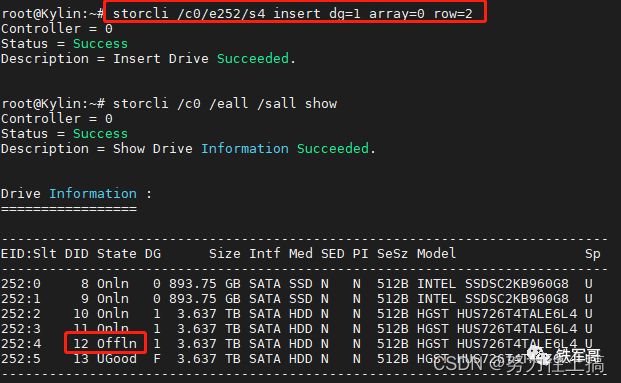Click the Size column header
621x383 pixels.
tap(224, 253)
